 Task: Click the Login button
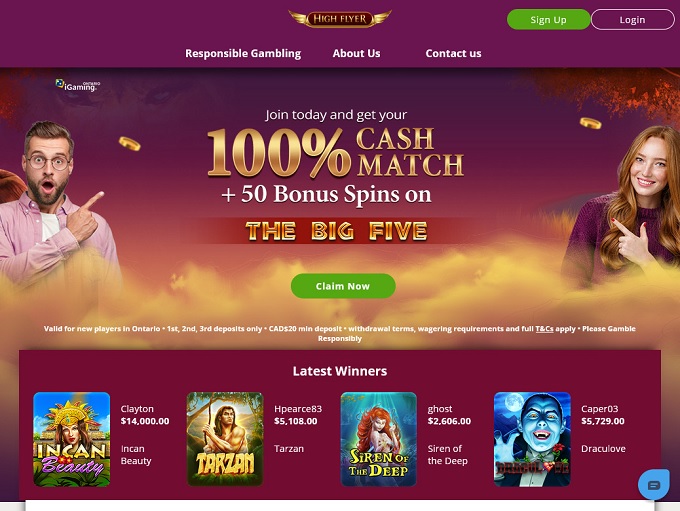[x=632, y=20]
